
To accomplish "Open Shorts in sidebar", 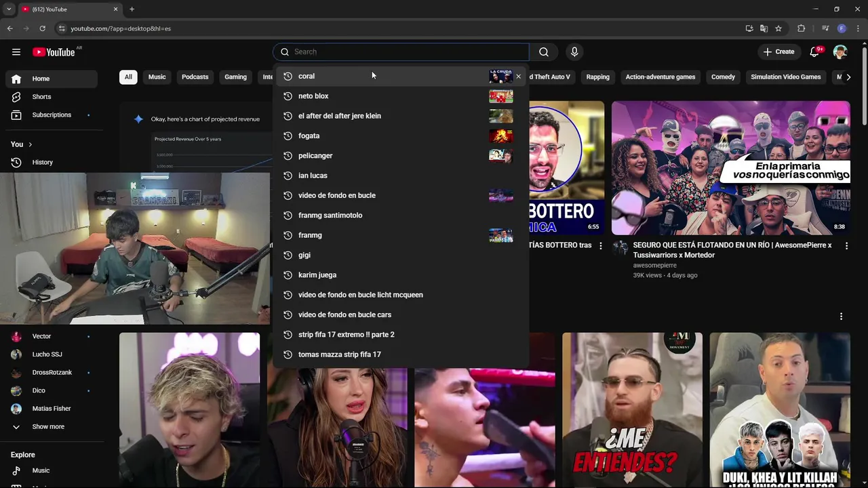I will (52, 97).
